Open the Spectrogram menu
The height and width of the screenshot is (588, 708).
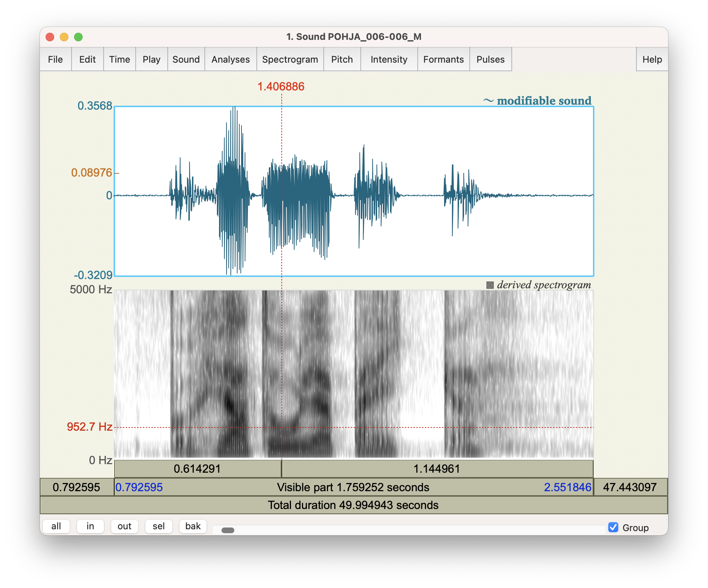tap(290, 59)
